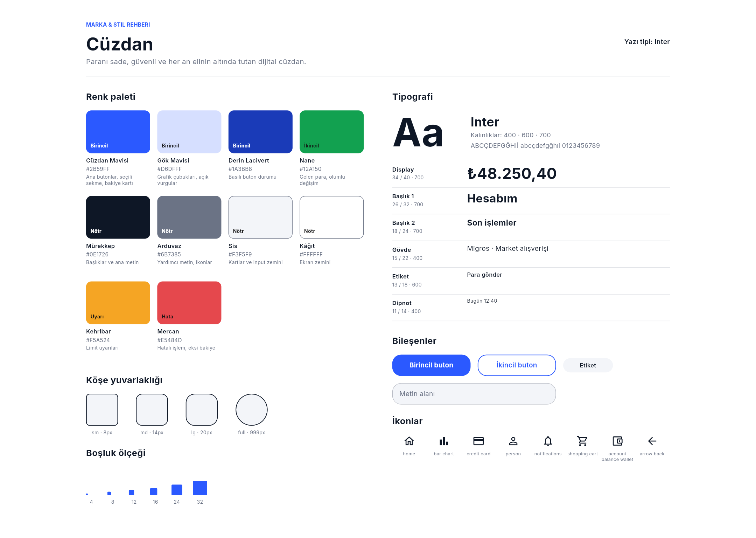Choose the green Nane swatch

[x=331, y=132]
